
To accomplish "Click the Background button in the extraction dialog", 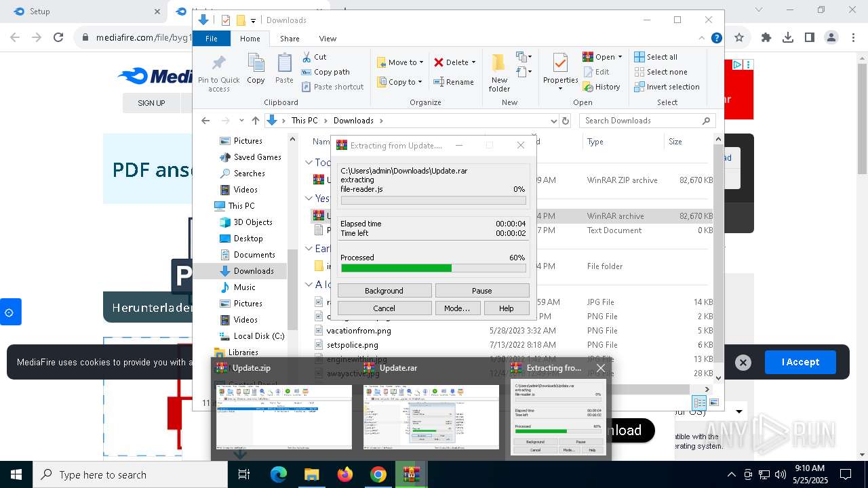I will (384, 291).
